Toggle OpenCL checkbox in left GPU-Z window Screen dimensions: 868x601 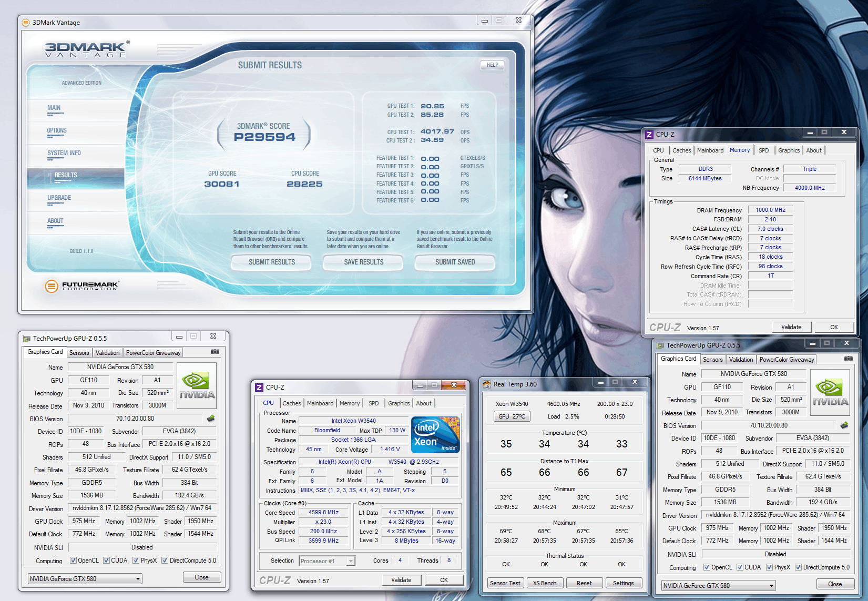click(x=73, y=561)
